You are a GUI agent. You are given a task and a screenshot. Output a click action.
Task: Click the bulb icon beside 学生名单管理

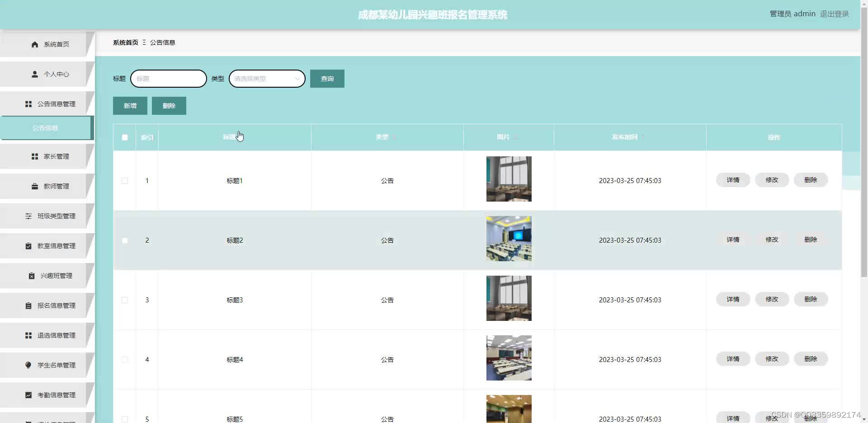click(x=28, y=365)
